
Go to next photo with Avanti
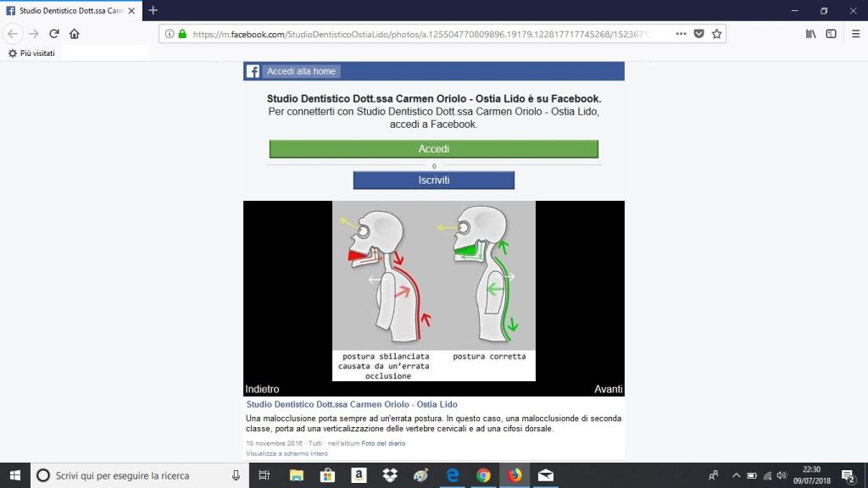[x=608, y=389]
